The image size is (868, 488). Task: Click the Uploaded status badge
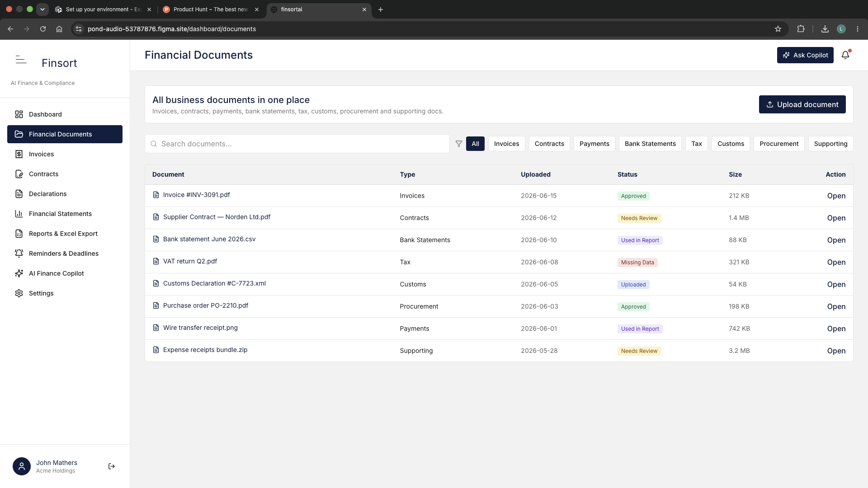click(633, 285)
